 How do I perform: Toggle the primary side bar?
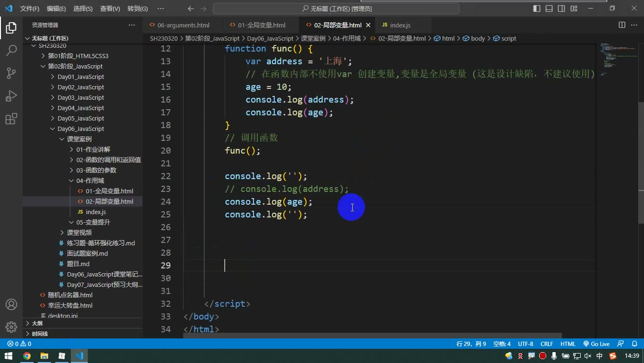[x=537, y=9]
